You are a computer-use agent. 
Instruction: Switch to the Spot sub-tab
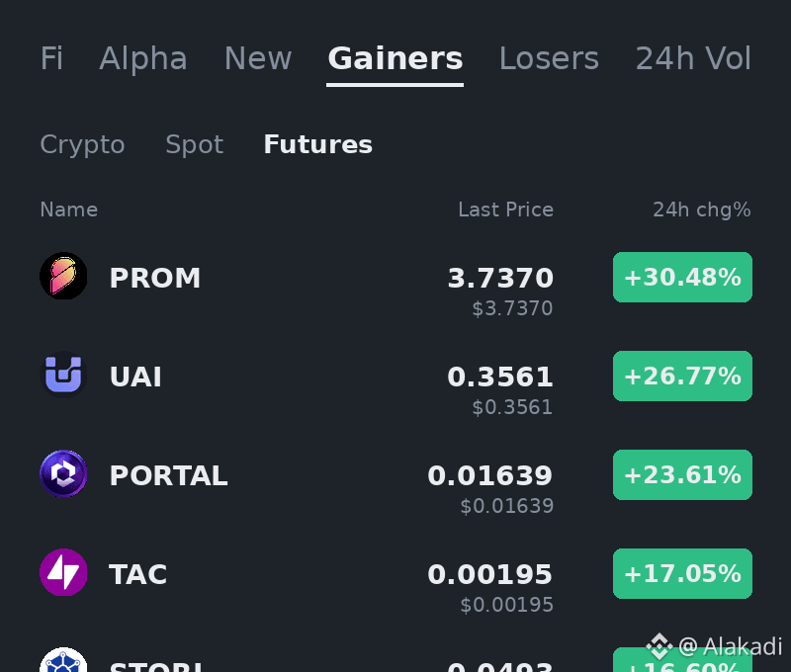pos(194,145)
